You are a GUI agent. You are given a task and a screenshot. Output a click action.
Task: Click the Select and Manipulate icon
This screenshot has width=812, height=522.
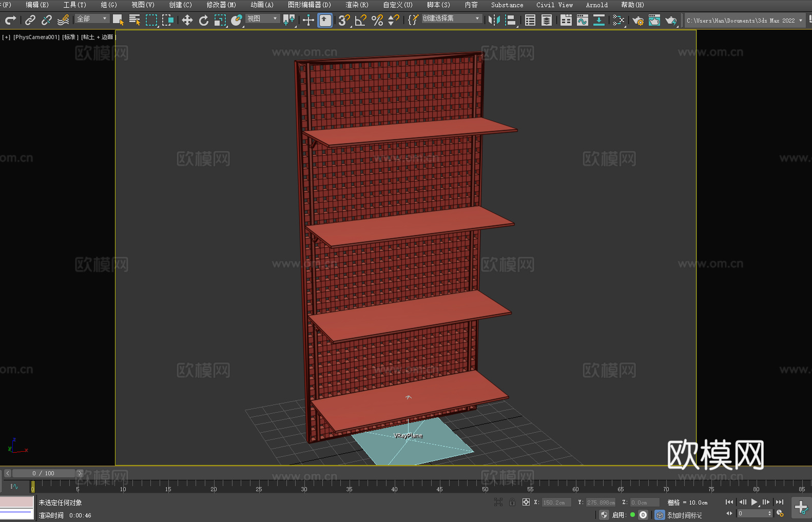coord(308,20)
